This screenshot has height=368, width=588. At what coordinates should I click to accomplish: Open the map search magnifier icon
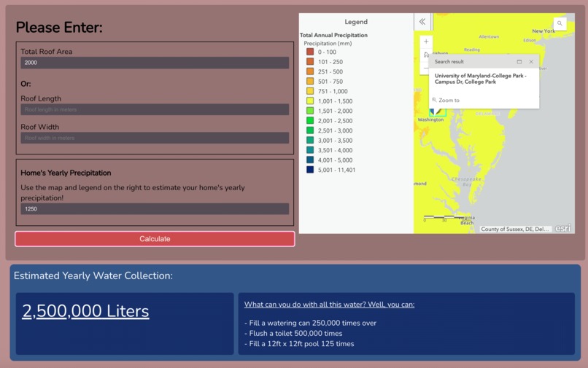(x=560, y=23)
